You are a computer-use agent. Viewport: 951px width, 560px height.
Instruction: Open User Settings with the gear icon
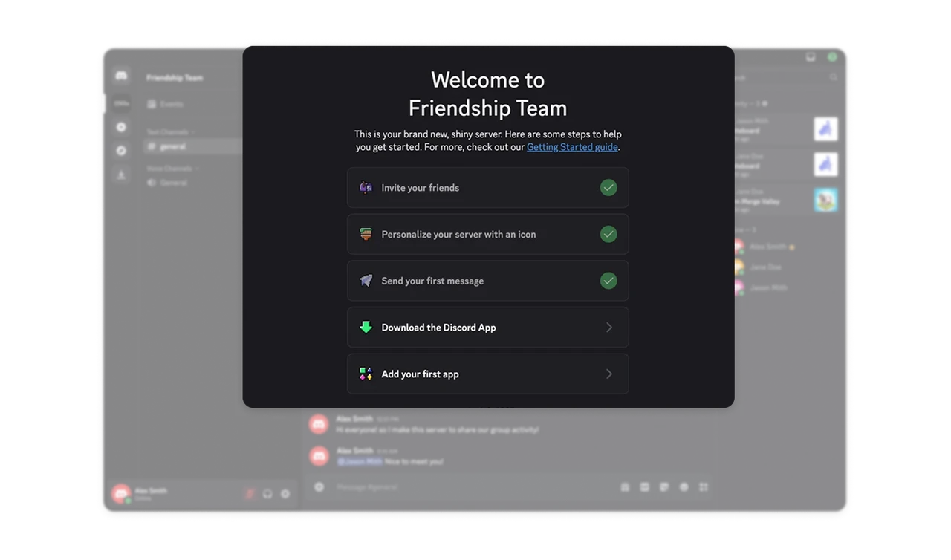pos(285,493)
